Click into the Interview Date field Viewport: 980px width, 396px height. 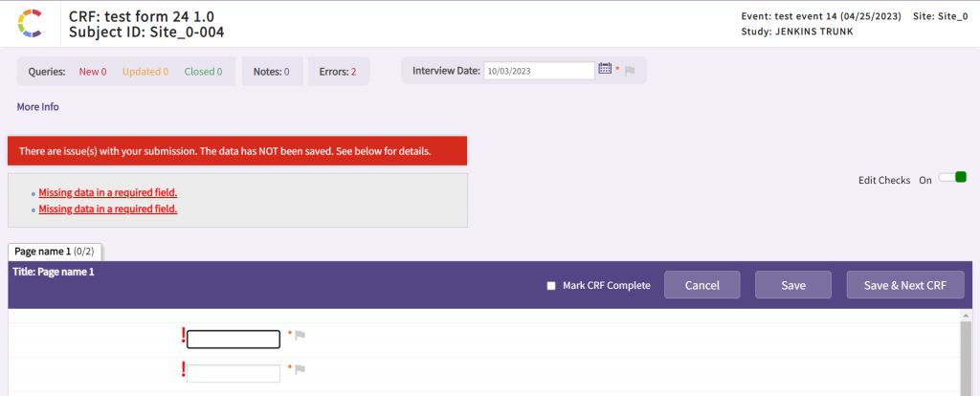(x=539, y=70)
